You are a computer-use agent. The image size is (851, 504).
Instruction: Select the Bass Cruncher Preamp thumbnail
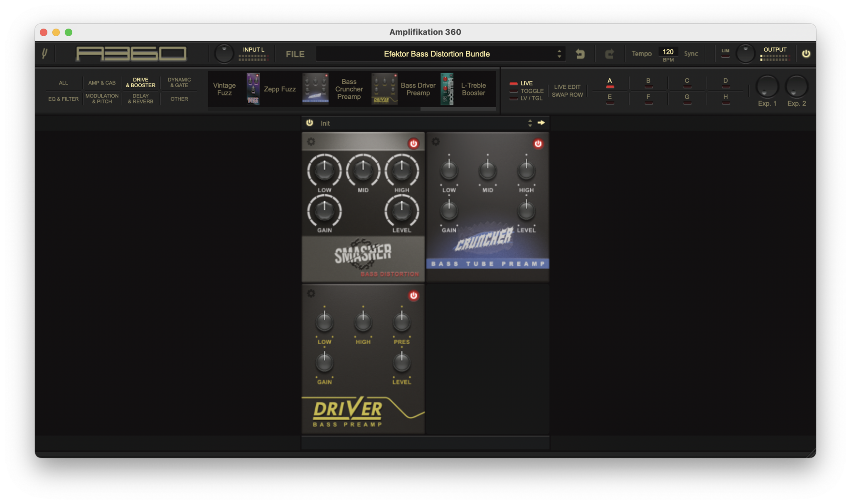pos(315,88)
